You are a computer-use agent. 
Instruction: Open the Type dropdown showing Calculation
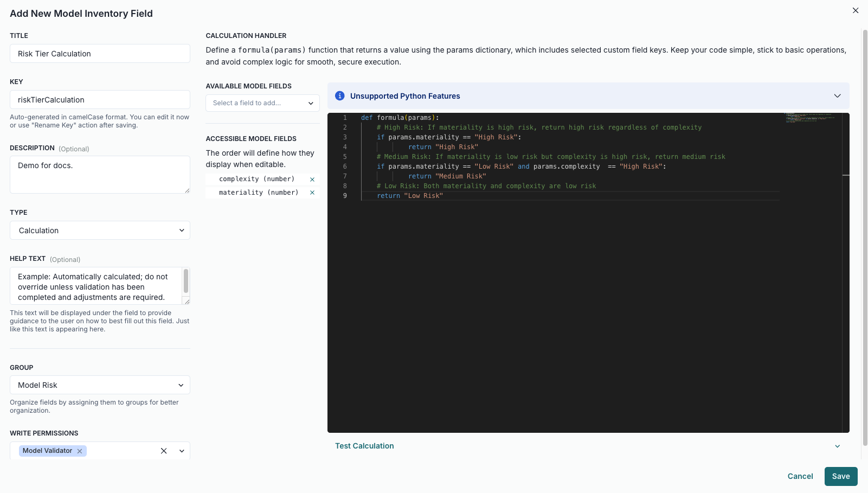click(x=100, y=231)
